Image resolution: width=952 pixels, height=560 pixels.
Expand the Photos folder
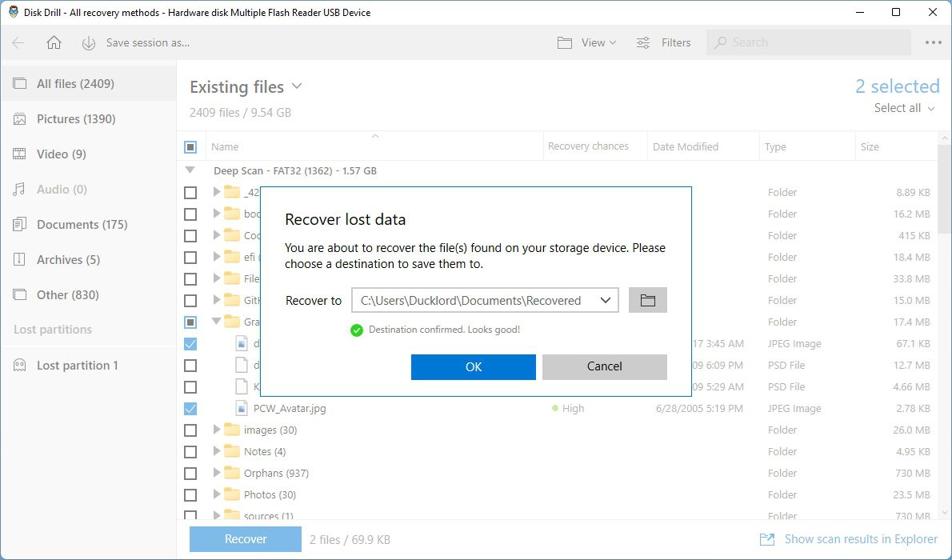216,494
